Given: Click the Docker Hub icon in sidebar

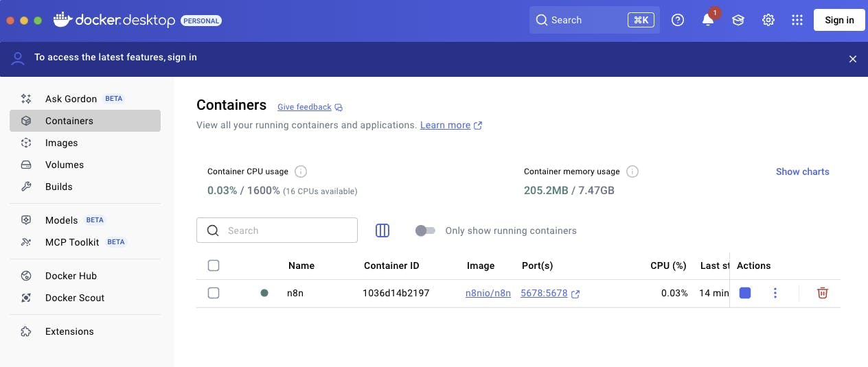Looking at the screenshot, I should click(26, 276).
